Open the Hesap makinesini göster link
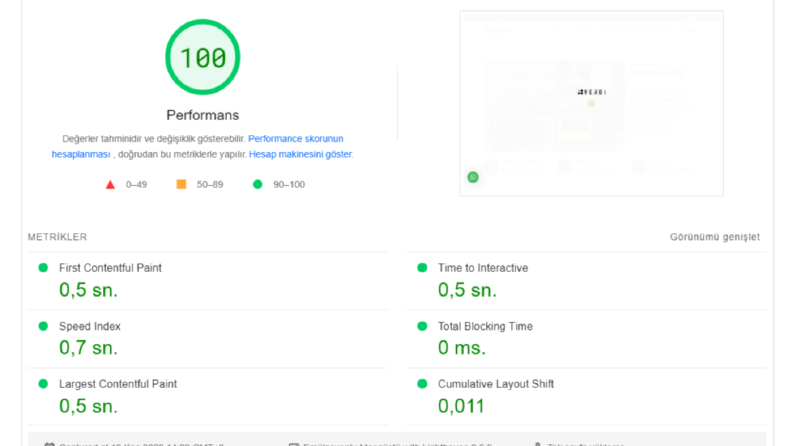This screenshot has height=446, width=793. 300,154
